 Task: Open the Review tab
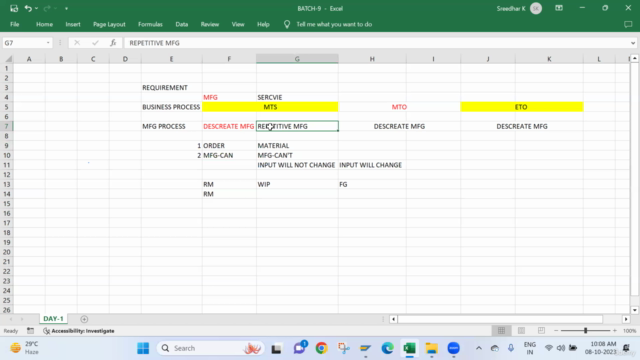click(210, 24)
